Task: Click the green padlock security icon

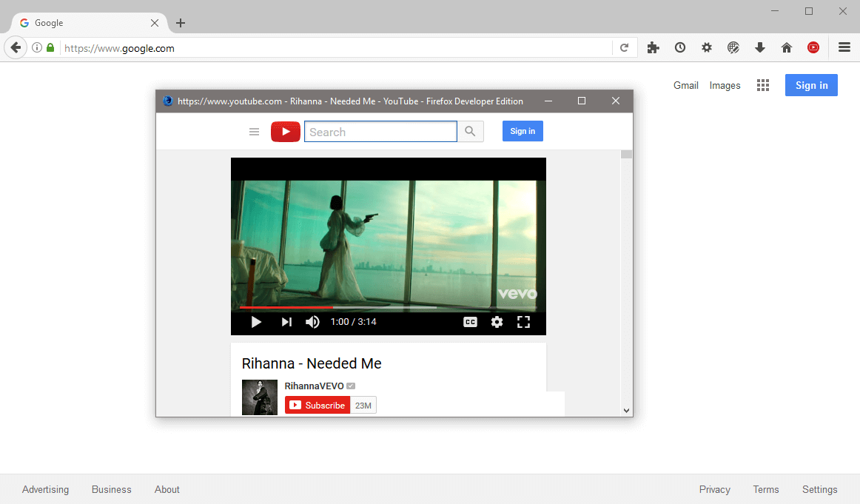Action: point(50,47)
